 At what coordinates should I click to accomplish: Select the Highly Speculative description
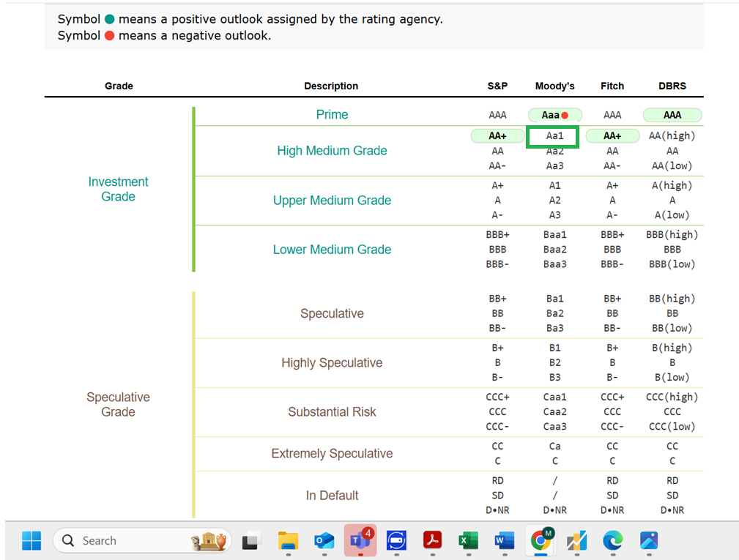332,362
